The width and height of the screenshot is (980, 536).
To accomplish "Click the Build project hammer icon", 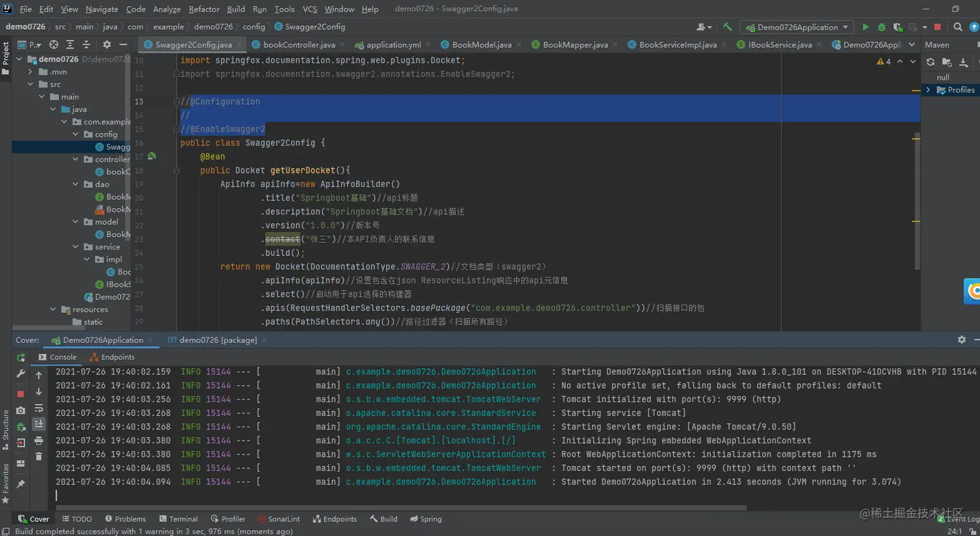I will point(727,27).
